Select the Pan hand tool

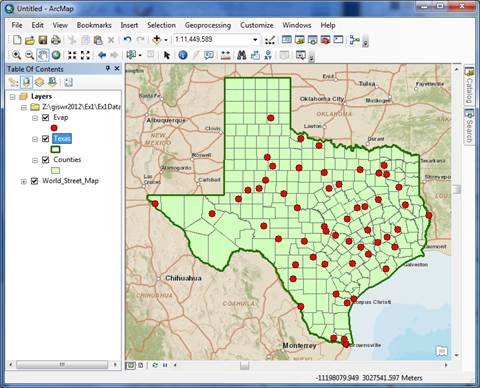pos(43,55)
